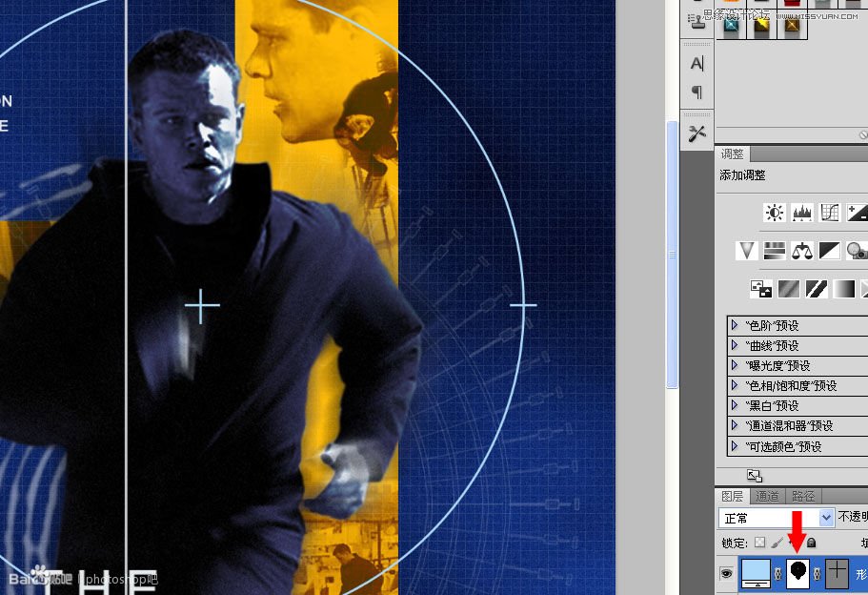
Task: Open the 路径 paths tab
Action: pyautogui.click(x=802, y=496)
